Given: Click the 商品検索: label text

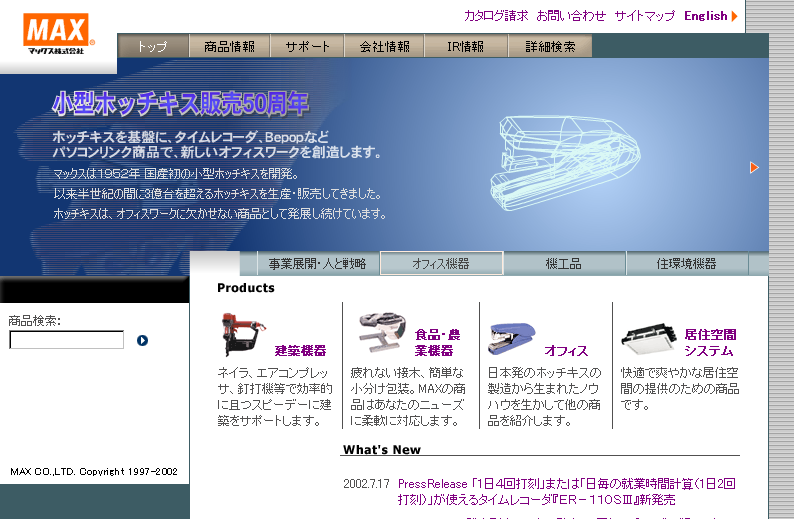Looking at the screenshot, I should (34, 321).
